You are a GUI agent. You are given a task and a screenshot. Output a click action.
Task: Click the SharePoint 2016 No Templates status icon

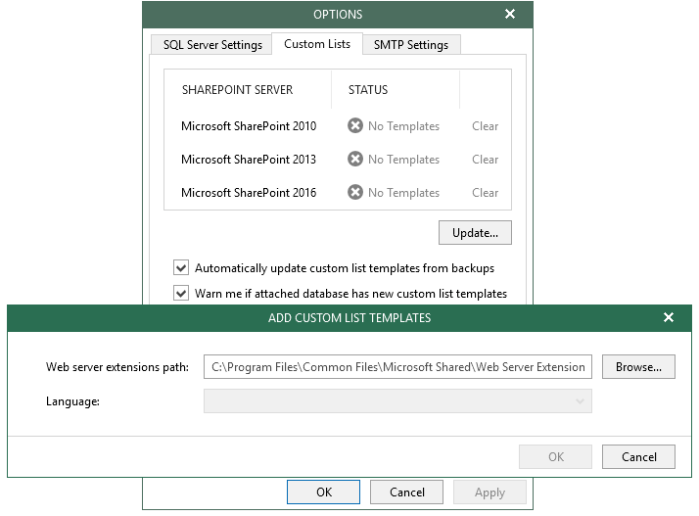[355, 192]
